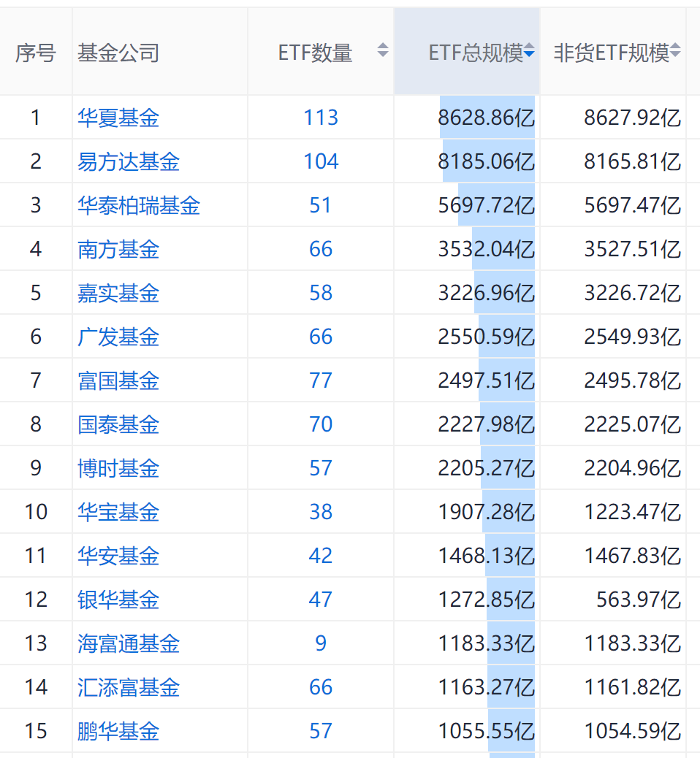Open 嘉实基金 company link
Image resolution: width=700 pixels, height=758 pixels.
[118, 293]
